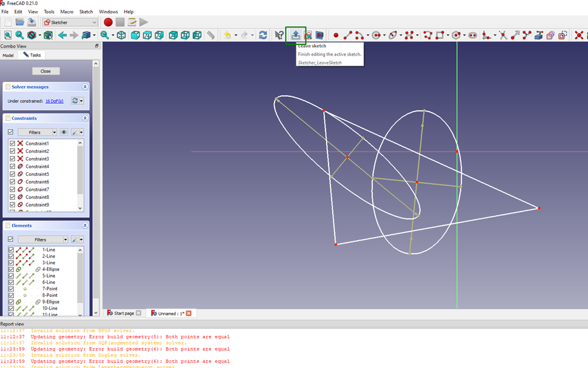Select the Create fillet tool
588x368 pixels.
486,35
